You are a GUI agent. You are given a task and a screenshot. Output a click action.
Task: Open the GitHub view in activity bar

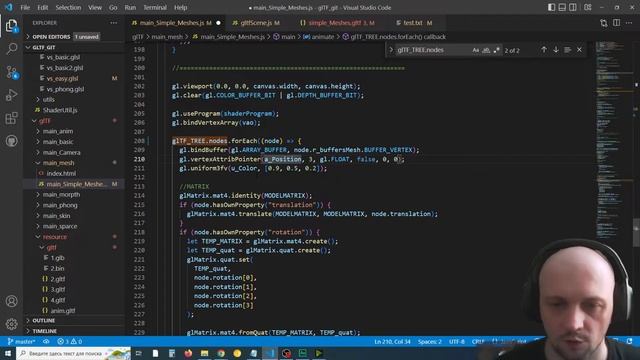tap(11, 141)
